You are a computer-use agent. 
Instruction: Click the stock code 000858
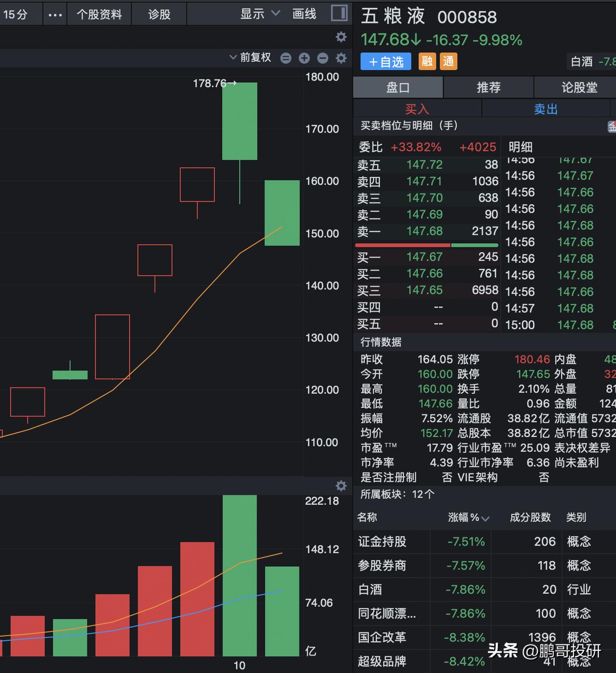(467, 17)
